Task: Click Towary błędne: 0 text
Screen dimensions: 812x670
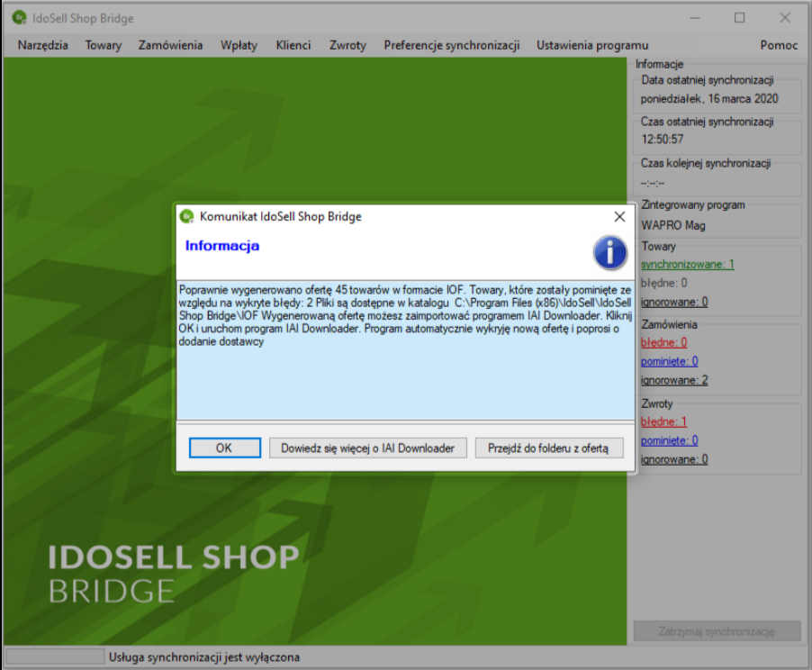Action: coord(663,283)
